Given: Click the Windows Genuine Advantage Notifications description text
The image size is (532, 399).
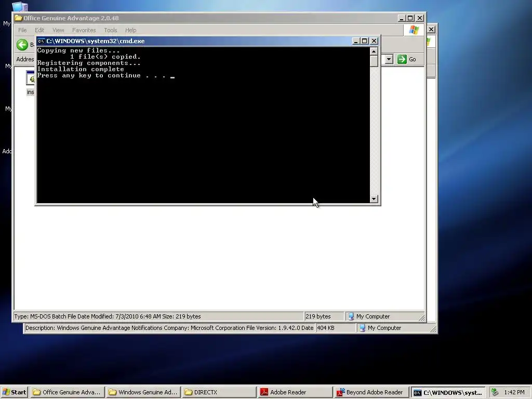Looking at the screenshot, I should pyautogui.click(x=169, y=328).
